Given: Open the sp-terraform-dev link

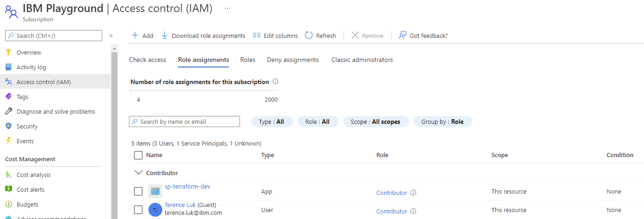Looking at the screenshot, I should point(187,186).
